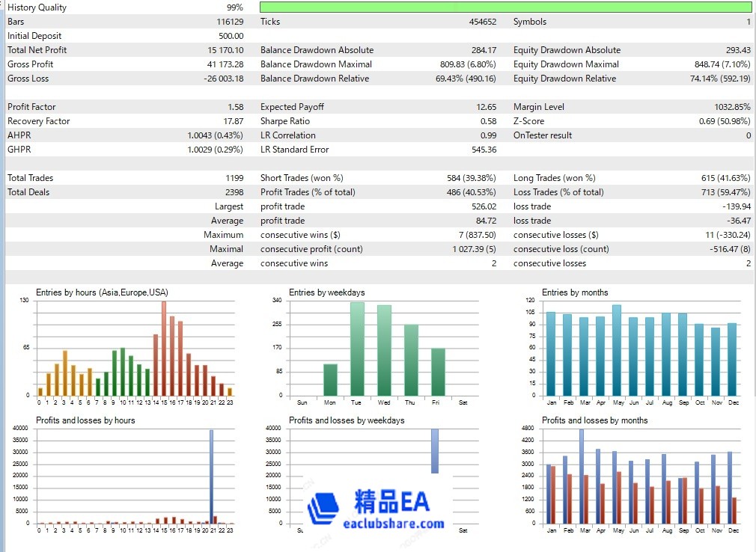The height and width of the screenshot is (552, 756).
Task: Click the red Jan loss bar in monthly chart
Action: coord(553,494)
